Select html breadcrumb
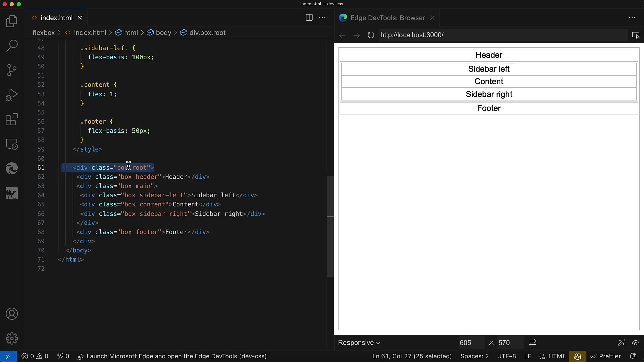 (131, 33)
